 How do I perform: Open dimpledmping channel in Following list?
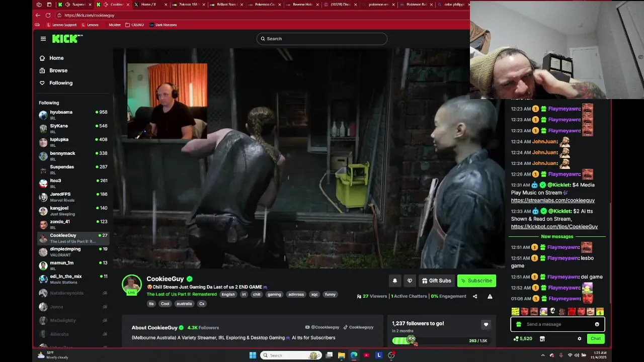coord(73,251)
